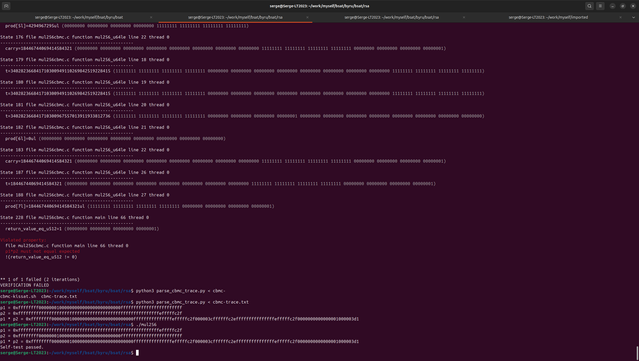Click the prod[6l]=0ul line
This screenshot has height=361, width=639.
pos(115,139)
